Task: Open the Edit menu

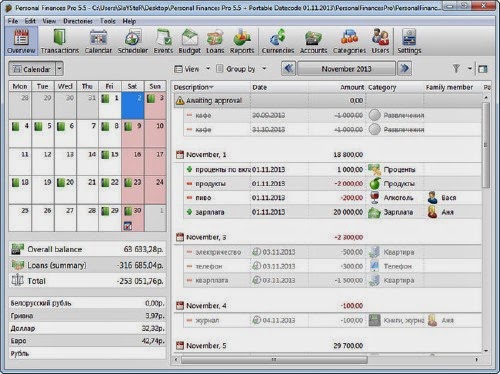Action: [x=30, y=21]
